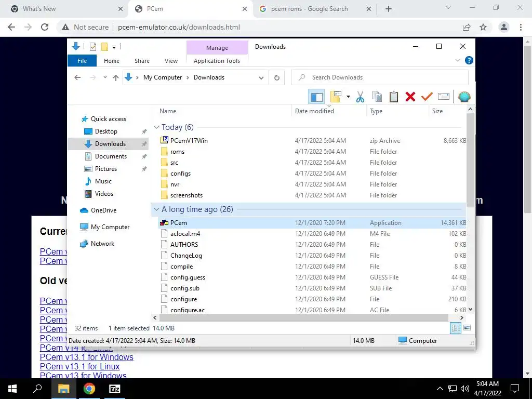Select the roms folder

click(178, 152)
